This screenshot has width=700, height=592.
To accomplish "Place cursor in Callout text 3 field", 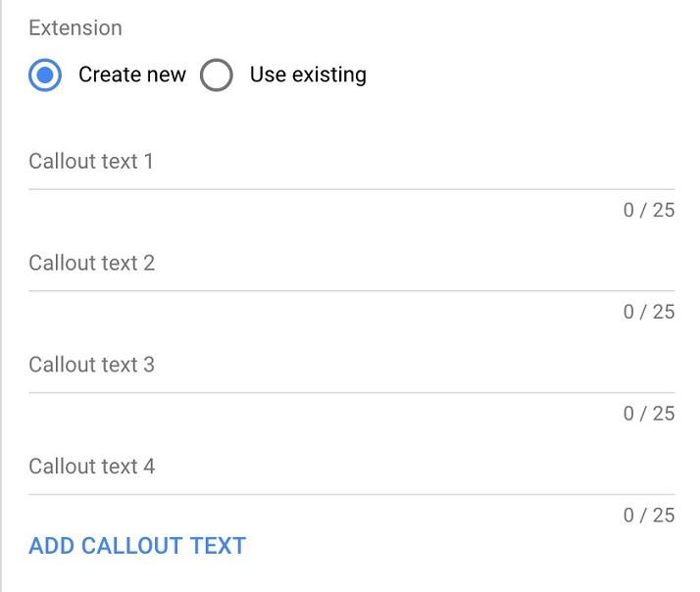I will pos(351,367).
